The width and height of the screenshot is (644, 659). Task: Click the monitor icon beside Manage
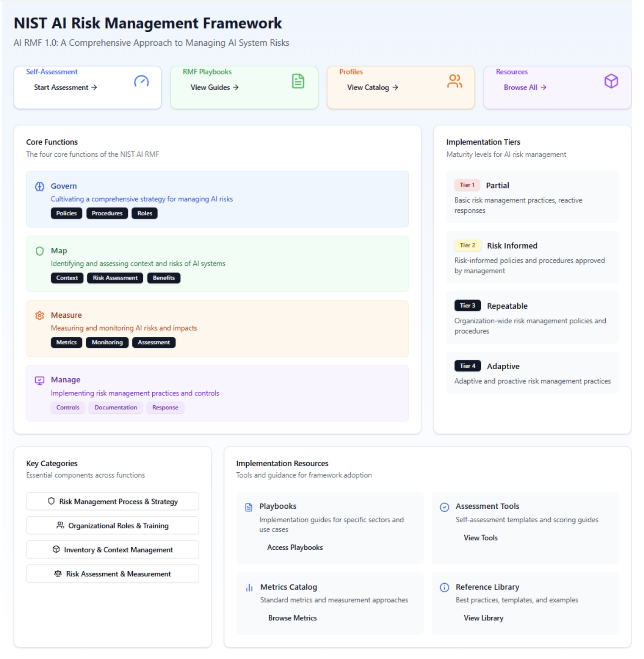(x=40, y=380)
